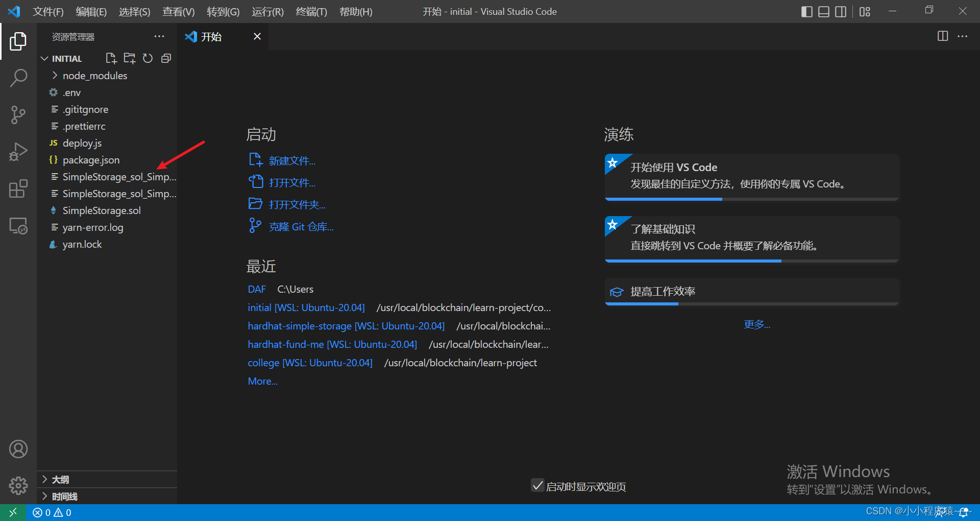
Task: Open the .env file
Action: [107, 92]
